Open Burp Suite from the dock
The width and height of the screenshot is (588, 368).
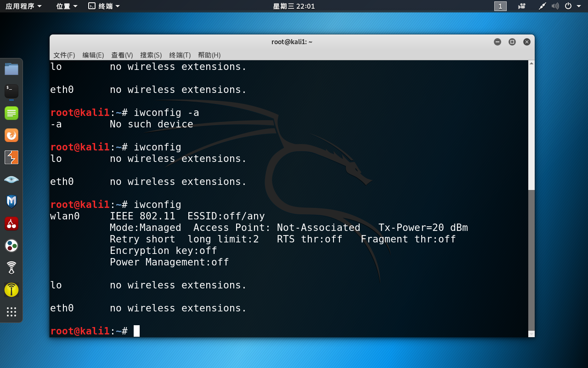tap(11, 157)
